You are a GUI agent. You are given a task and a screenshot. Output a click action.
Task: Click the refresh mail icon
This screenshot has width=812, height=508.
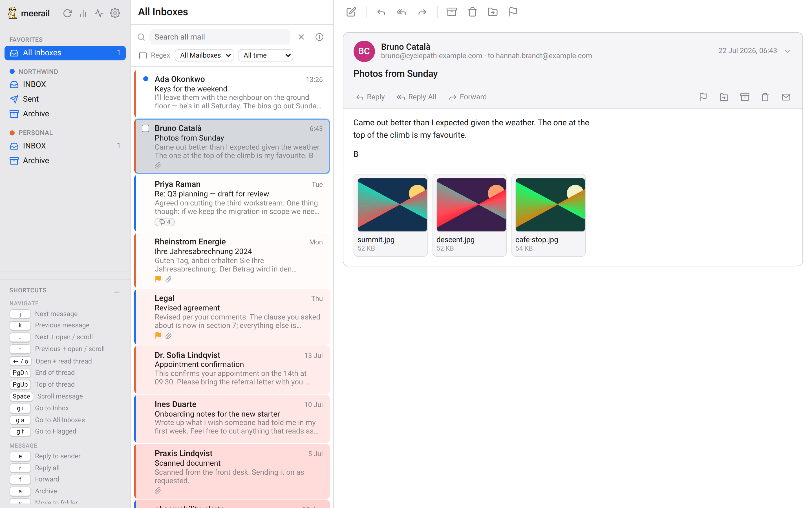pos(67,13)
